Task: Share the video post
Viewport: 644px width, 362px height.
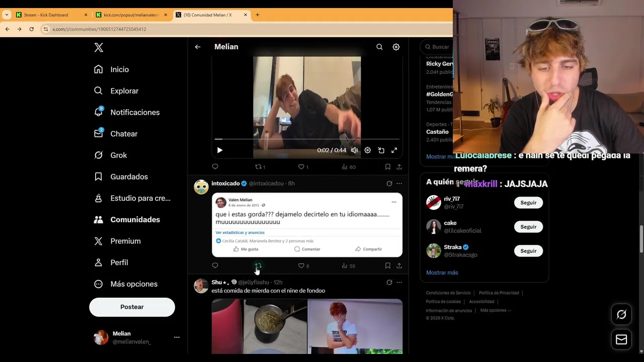Action: pyautogui.click(x=399, y=166)
